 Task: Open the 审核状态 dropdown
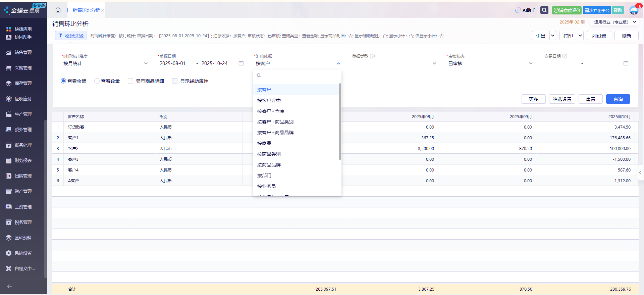(x=530, y=63)
